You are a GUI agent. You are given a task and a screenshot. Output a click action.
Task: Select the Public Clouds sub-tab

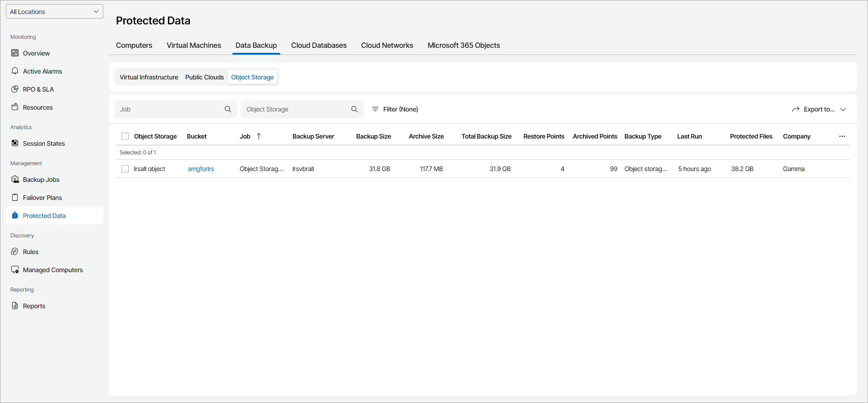(205, 77)
